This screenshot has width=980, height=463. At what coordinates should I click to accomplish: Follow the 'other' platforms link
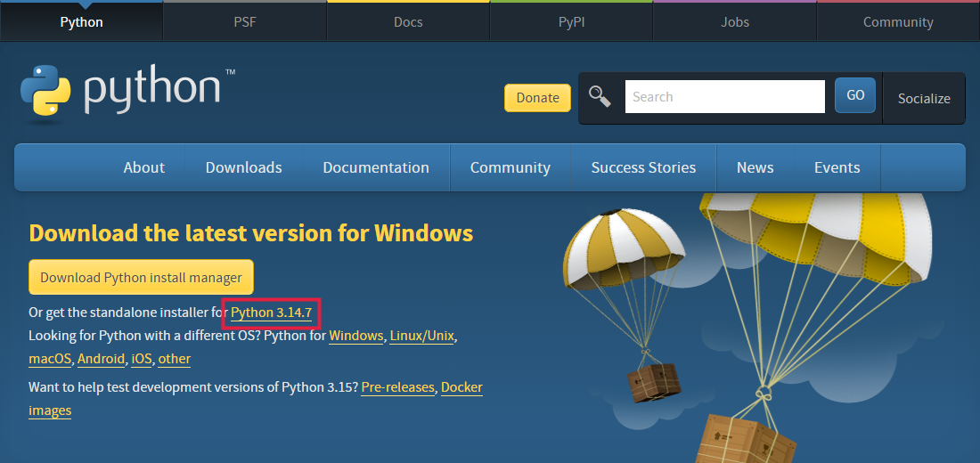coord(175,359)
